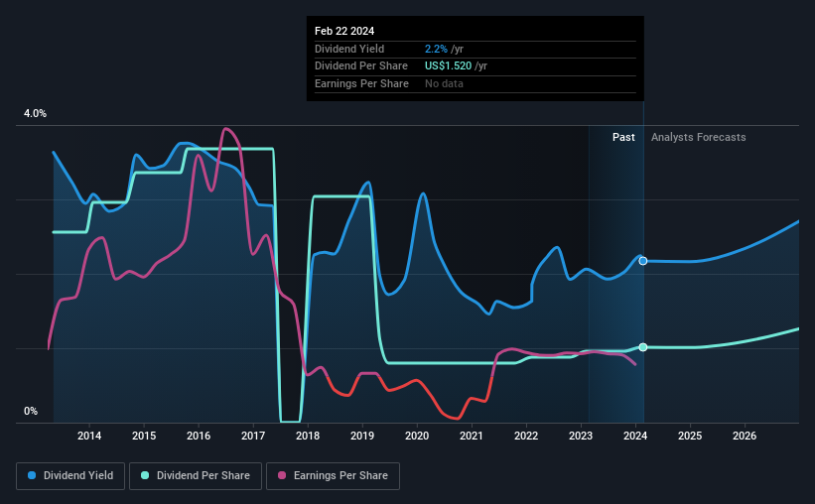
Task: Click the 2020 x-axis label
Action: pos(417,436)
